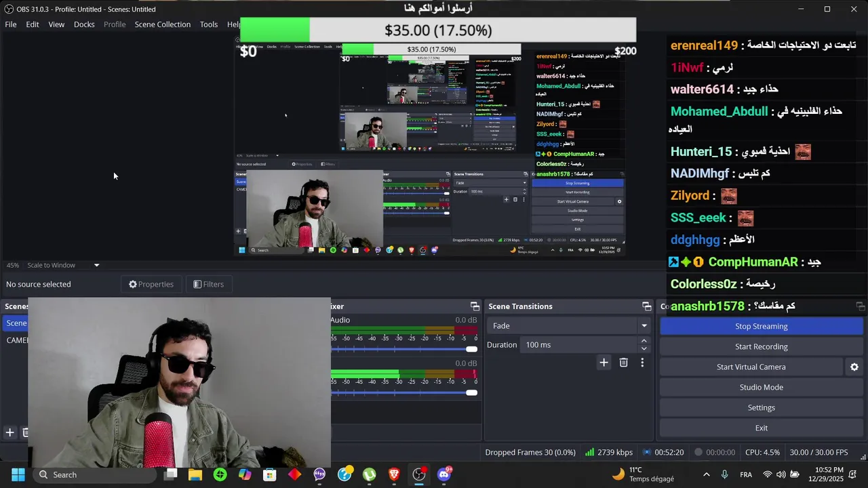Open the Windows Start menu

[x=18, y=474]
